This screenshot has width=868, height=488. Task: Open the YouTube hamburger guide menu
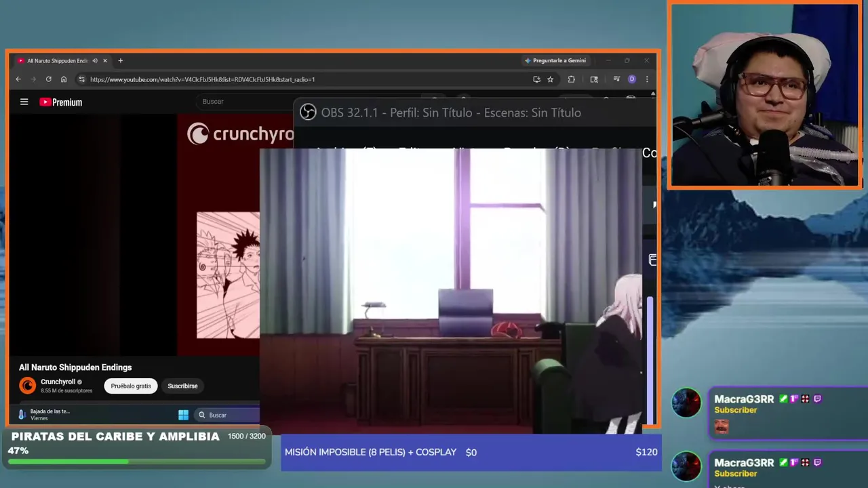tap(24, 102)
